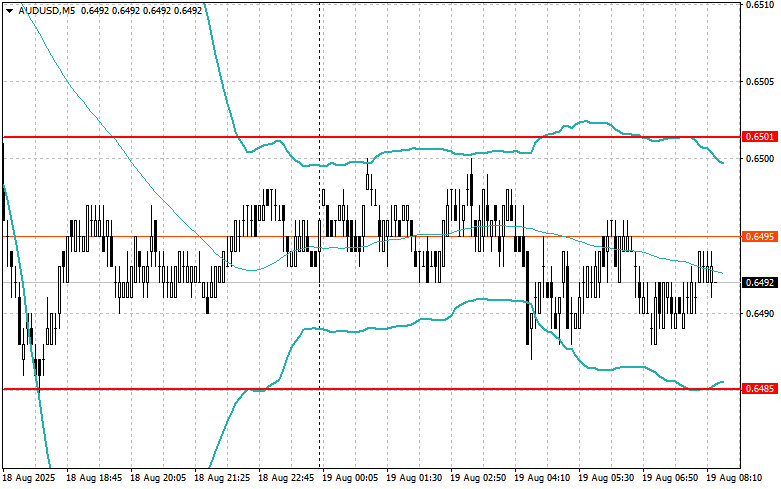Click the 0.6500 price scale value
This screenshot has height=489, width=781.
pyautogui.click(x=760, y=158)
